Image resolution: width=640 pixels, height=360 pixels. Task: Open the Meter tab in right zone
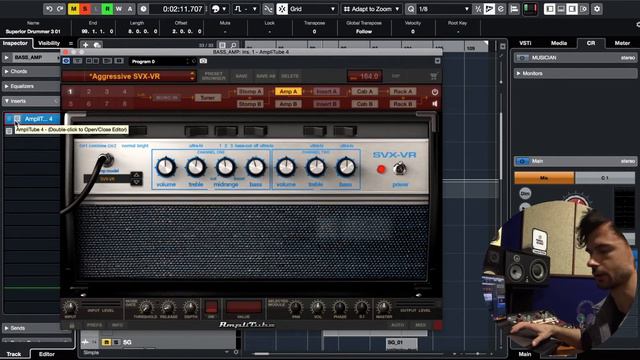622,43
